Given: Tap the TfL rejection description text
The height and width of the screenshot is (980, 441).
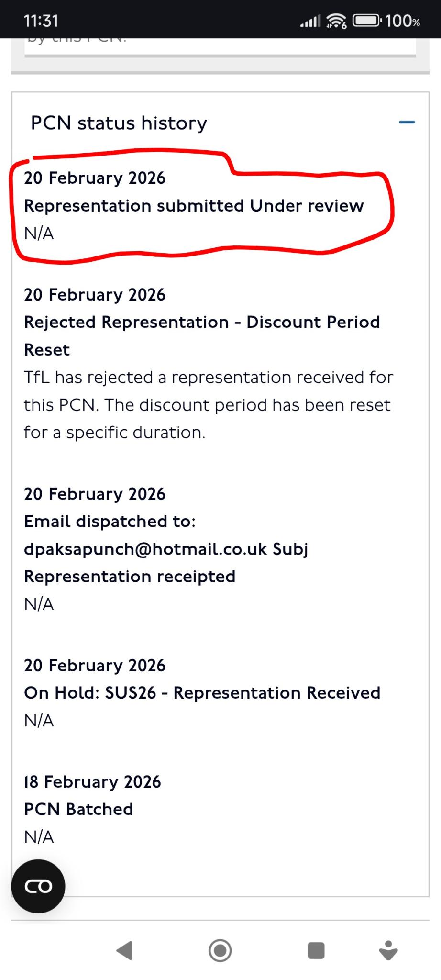Looking at the screenshot, I should coord(208,405).
